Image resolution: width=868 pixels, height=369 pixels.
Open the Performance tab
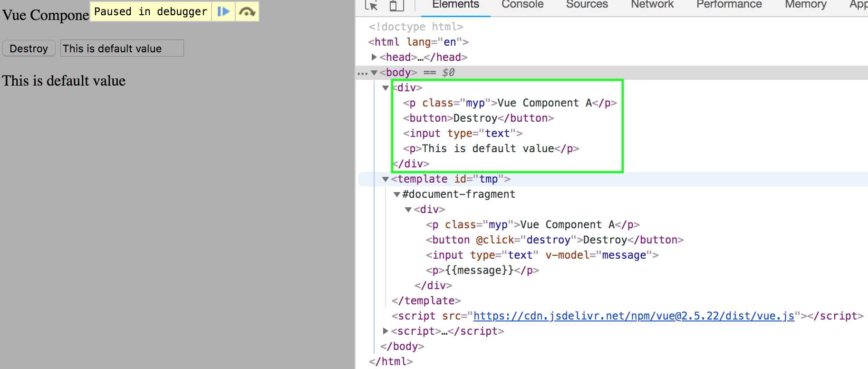[x=729, y=5]
